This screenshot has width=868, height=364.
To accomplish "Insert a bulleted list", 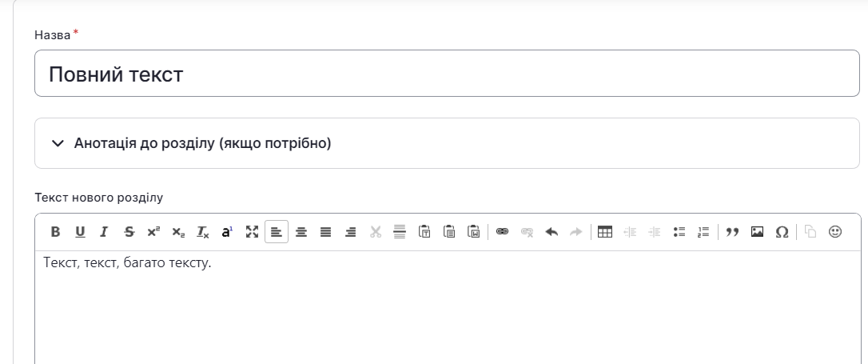I will 679,231.
